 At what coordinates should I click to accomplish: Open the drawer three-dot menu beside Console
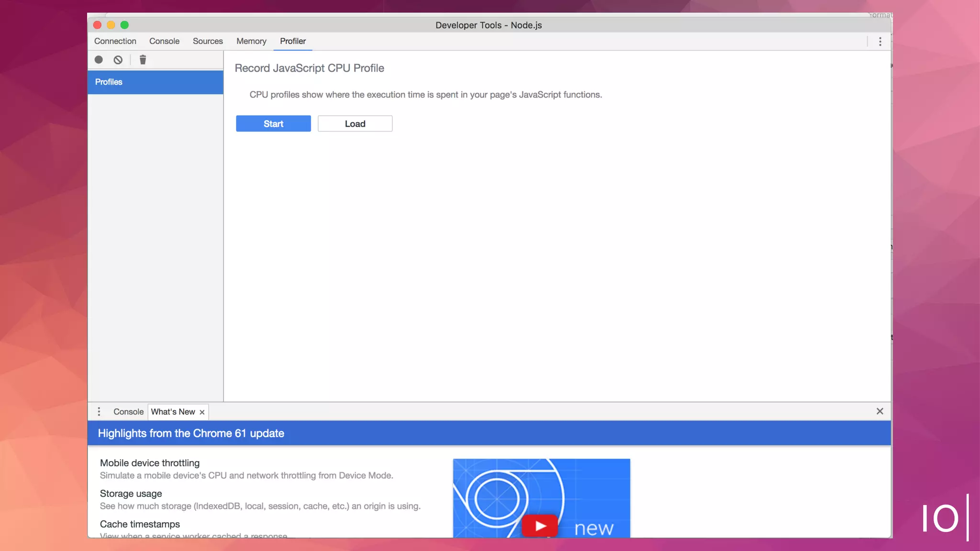point(99,411)
